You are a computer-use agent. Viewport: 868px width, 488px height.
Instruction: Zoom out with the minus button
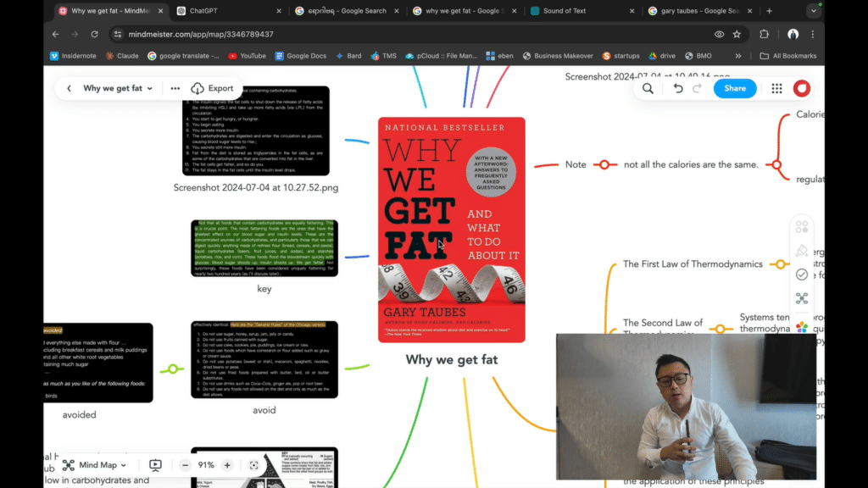pyautogui.click(x=186, y=465)
